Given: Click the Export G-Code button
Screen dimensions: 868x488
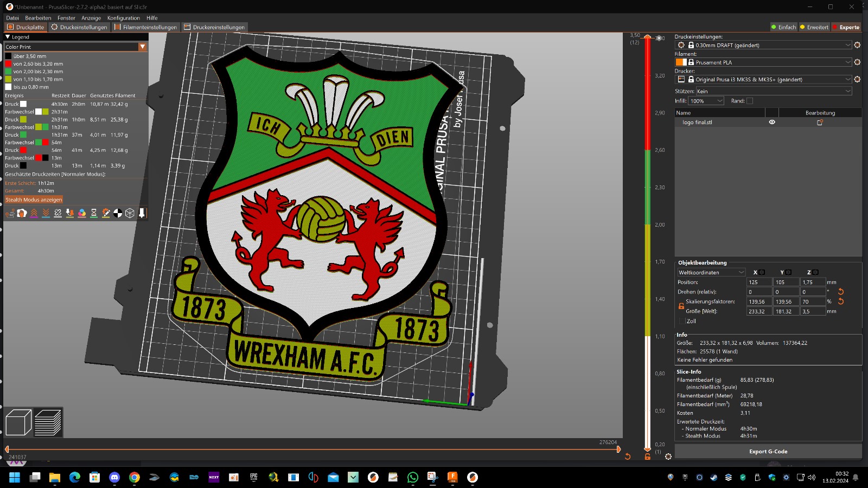Looking at the screenshot, I should 768,451.
